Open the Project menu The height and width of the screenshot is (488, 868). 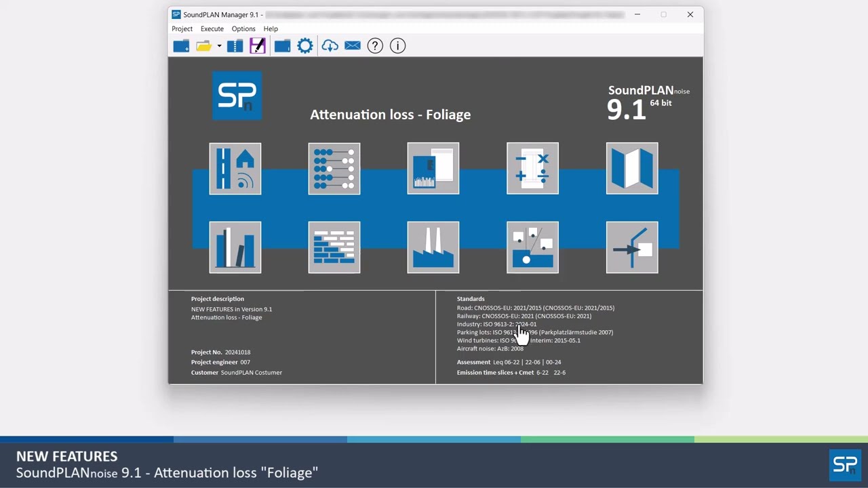coord(182,28)
